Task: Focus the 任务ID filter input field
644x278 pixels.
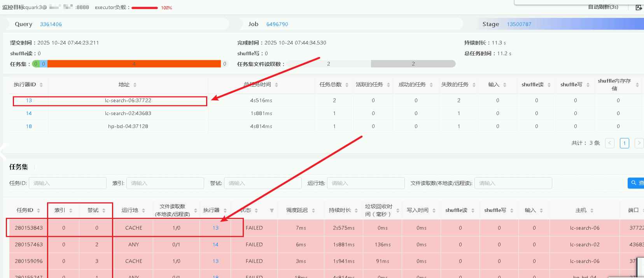Action: tap(67, 183)
